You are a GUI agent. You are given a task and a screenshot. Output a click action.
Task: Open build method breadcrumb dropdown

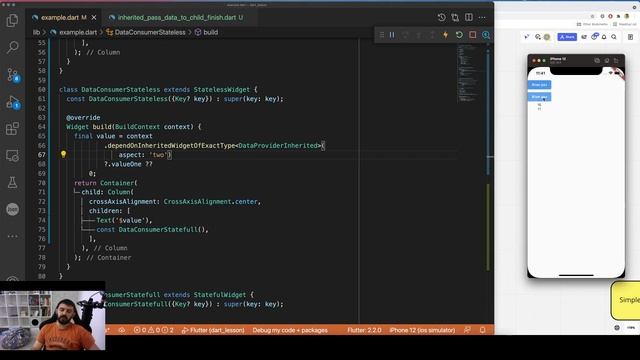[x=207, y=32]
